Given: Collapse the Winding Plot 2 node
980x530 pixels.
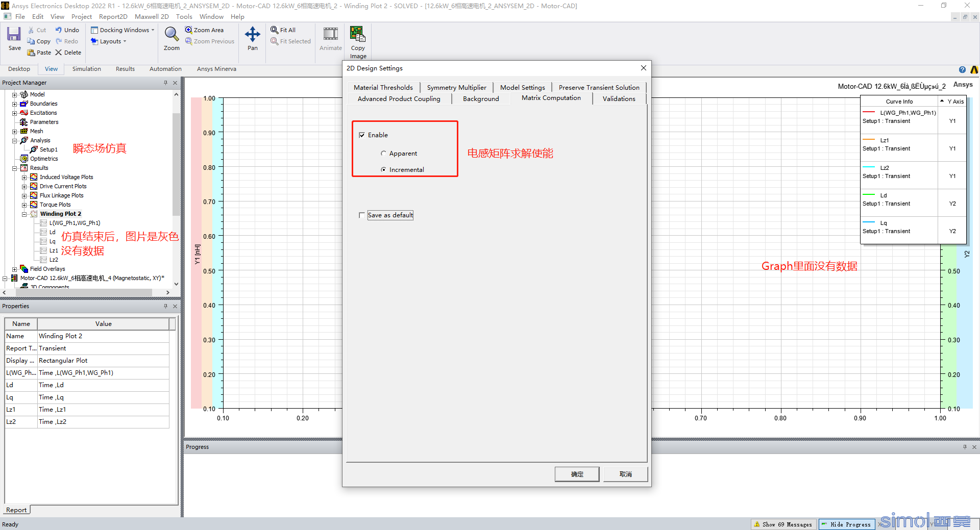Looking at the screenshot, I should [24, 214].
